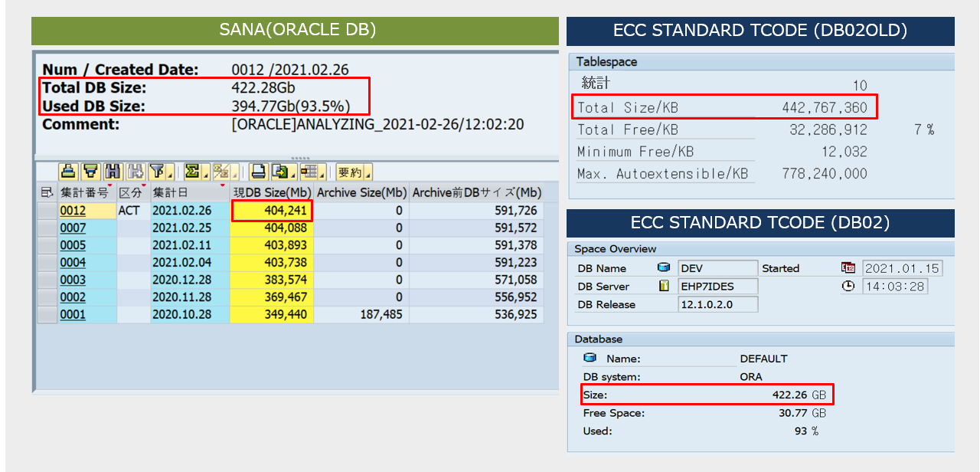Open the 0005 aggregation record link
This screenshot has height=472, width=980.
click(73, 245)
